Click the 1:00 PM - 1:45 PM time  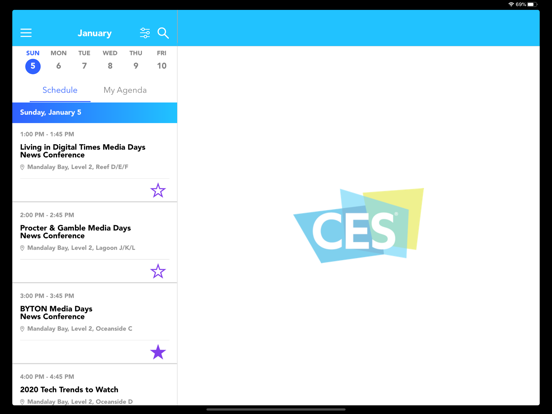click(47, 134)
